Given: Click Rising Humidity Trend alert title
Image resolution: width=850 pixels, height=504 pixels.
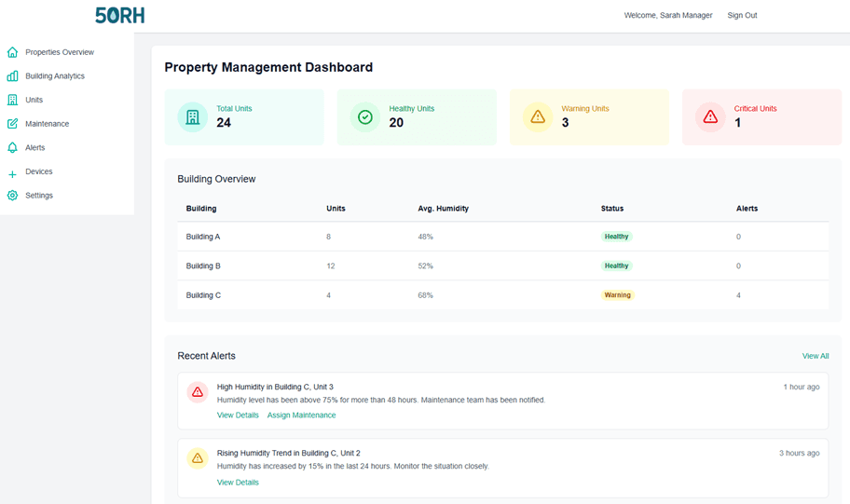Looking at the screenshot, I should click(x=288, y=453).
